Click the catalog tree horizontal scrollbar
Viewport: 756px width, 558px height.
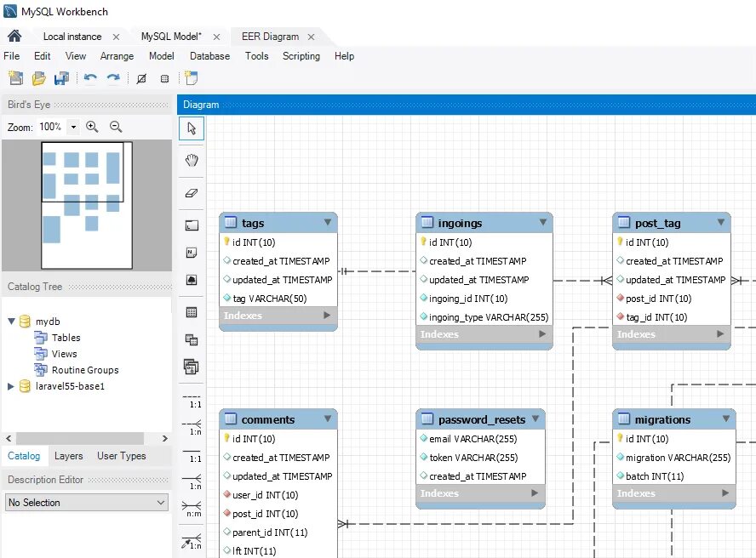point(80,439)
